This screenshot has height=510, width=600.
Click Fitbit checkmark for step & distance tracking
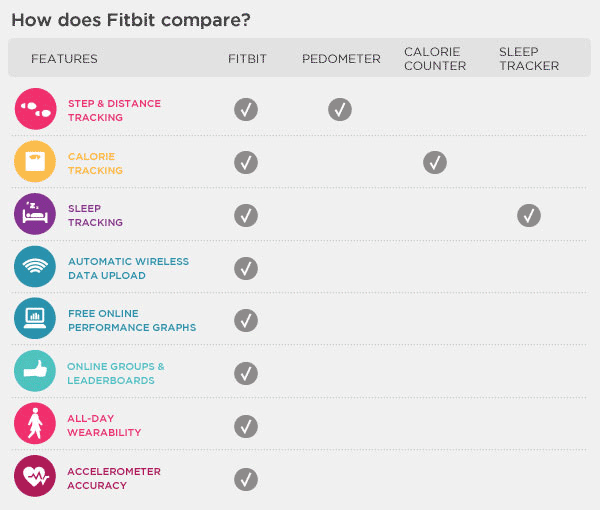pos(246,110)
